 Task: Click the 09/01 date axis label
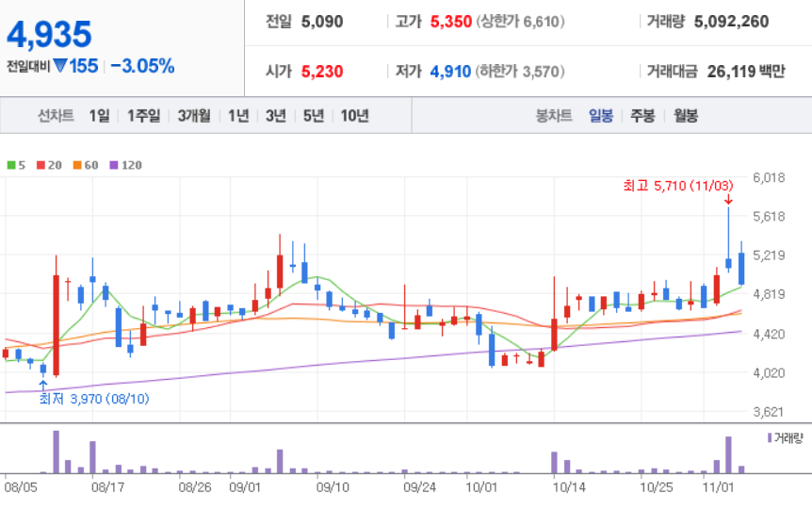point(245,487)
